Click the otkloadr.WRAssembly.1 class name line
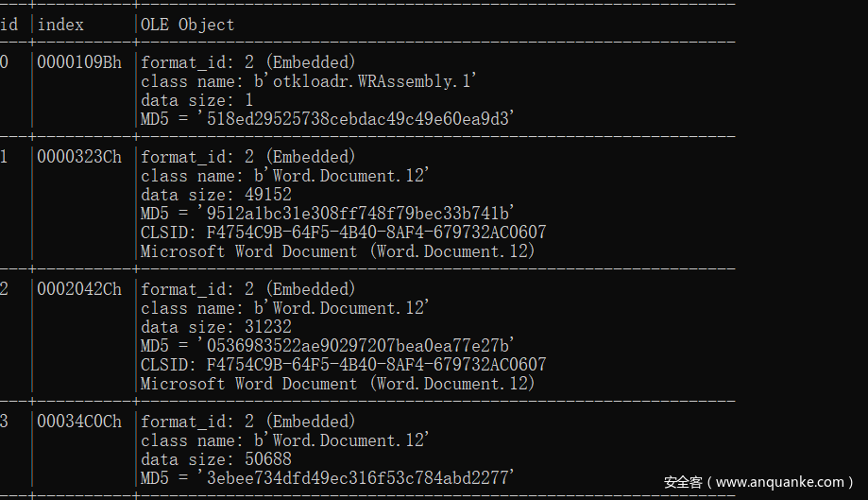 [x=309, y=81]
